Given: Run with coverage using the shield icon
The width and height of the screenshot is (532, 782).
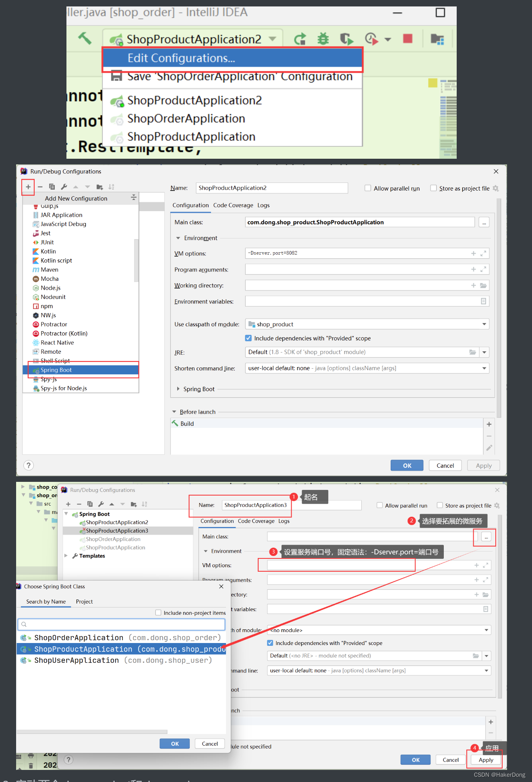Looking at the screenshot, I should click(346, 39).
